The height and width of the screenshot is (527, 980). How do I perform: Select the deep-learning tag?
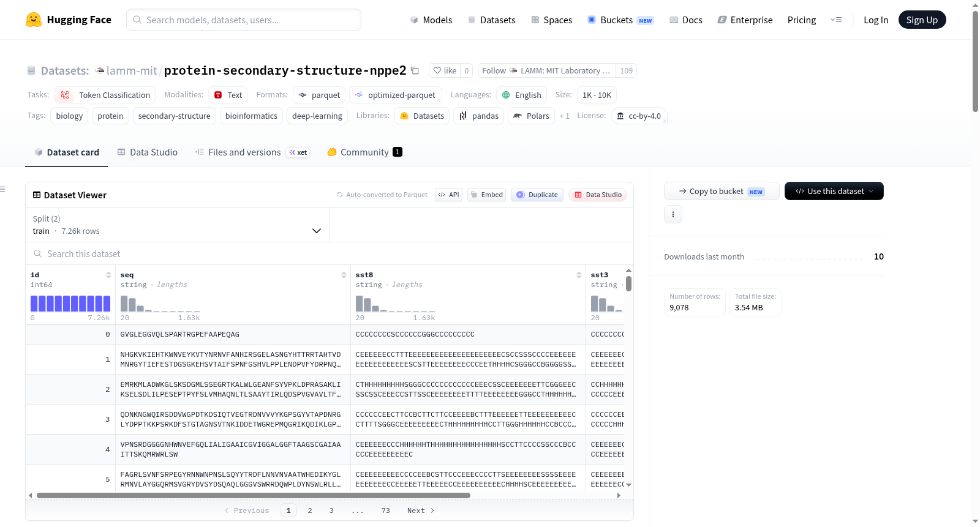pyautogui.click(x=317, y=116)
